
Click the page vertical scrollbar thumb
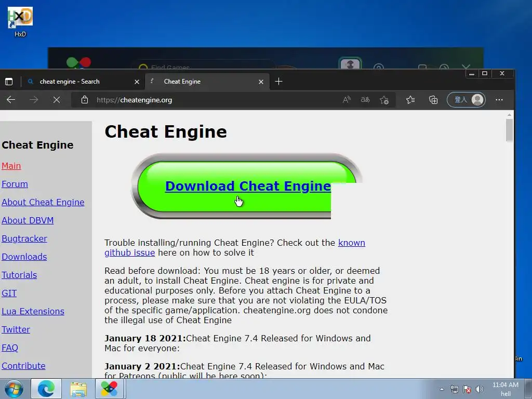pyautogui.click(x=509, y=130)
